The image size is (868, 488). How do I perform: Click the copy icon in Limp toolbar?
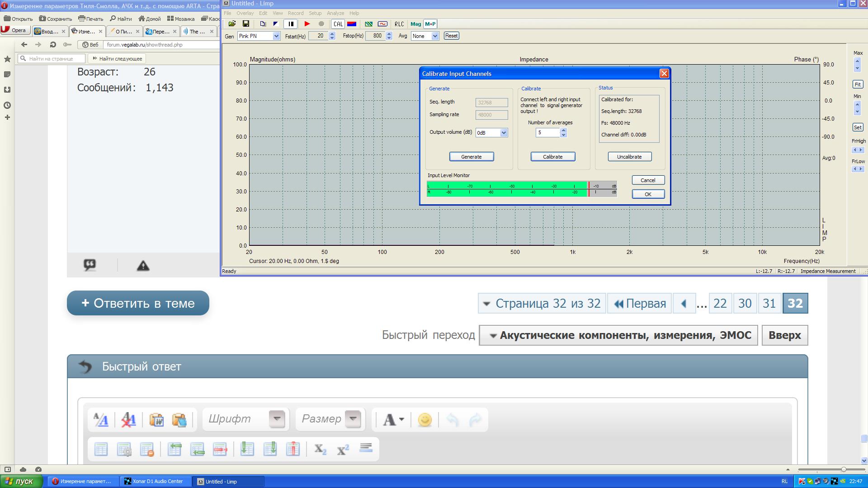click(263, 24)
